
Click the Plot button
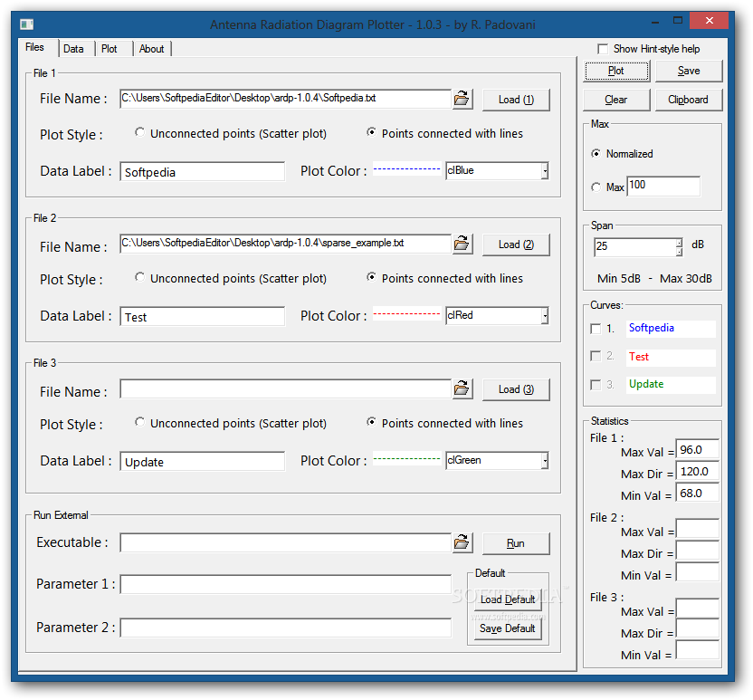[616, 72]
